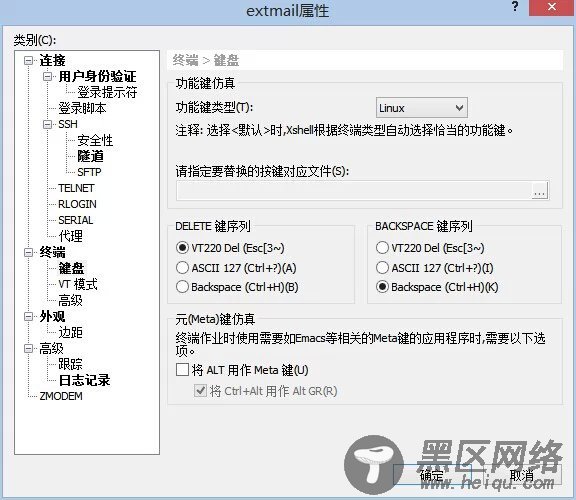This screenshot has height=500, width=576.
Task: Collapse the 高级 root tree node
Action: tap(28, 348)
